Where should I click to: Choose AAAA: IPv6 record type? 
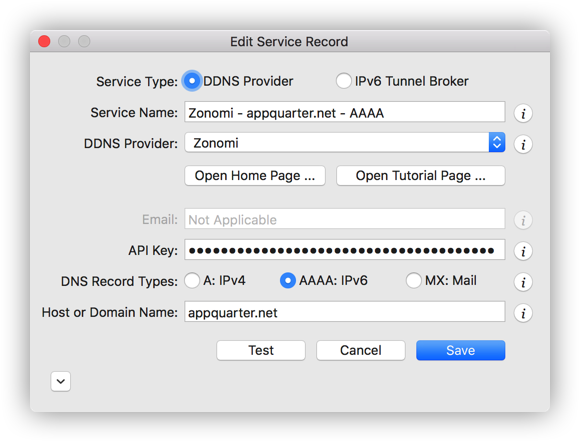point(287,280)
